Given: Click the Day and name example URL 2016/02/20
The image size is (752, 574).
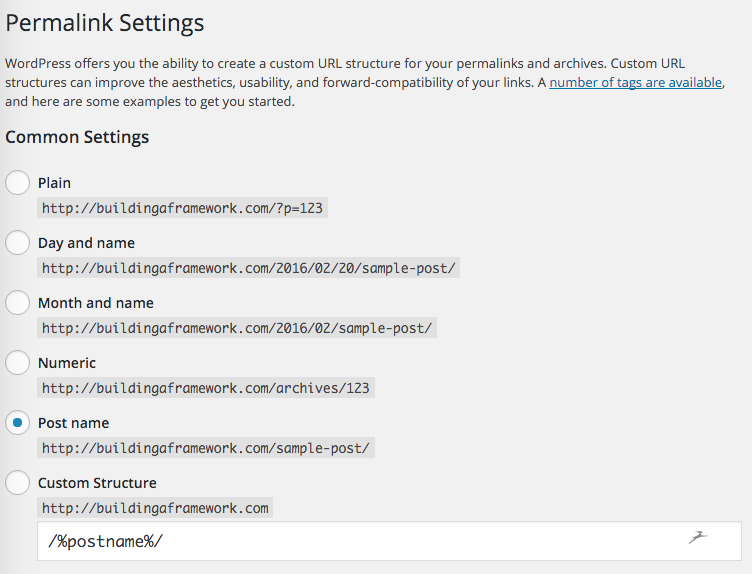Looking at the screenshot, I should pos(248,268).
